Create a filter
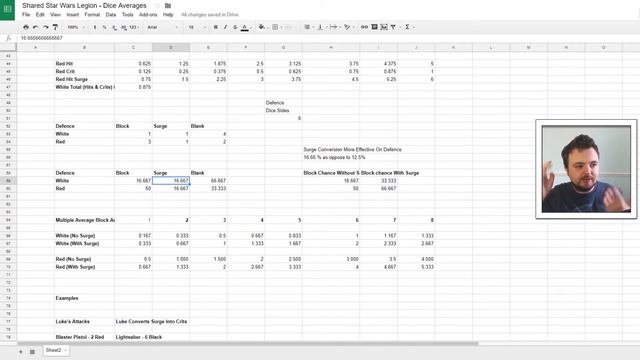Viewport: 640px width, 360px height. [x=393, y=27]
